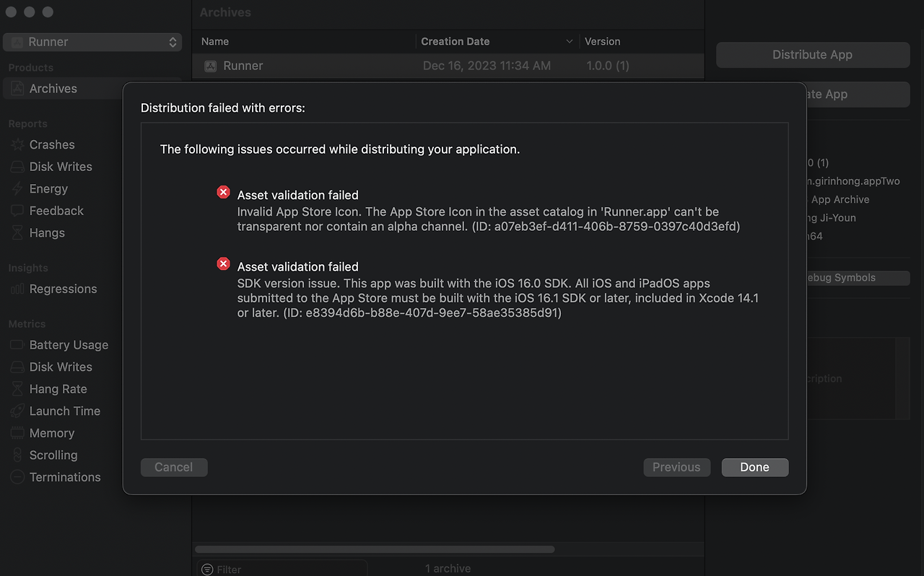Sort archives by the Name column
Screen dimensions: 924x576
click(x=215, y=42)
